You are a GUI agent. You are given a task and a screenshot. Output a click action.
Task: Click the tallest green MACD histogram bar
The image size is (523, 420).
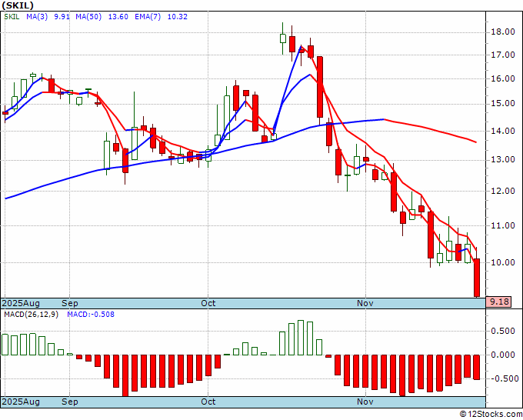click(x=301, y=338)
